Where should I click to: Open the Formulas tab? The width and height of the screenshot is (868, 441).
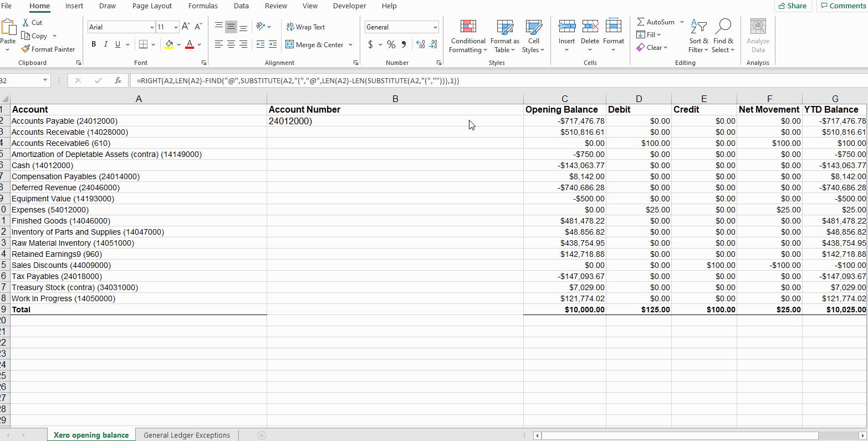click(203, 6)
